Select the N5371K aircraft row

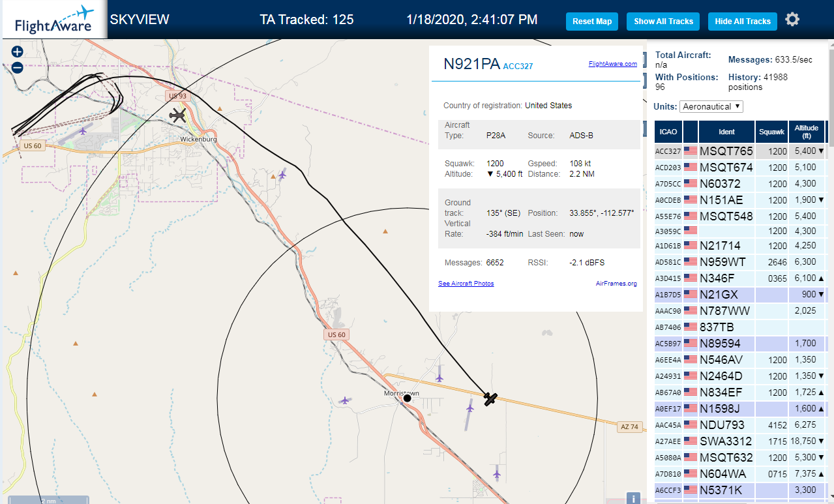click(x=741, y=490)
